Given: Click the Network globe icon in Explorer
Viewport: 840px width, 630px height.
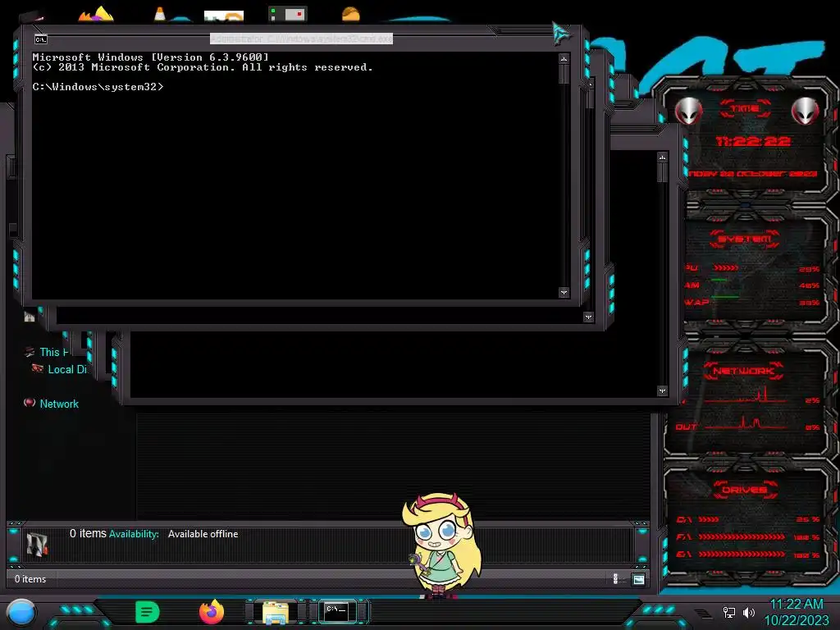Looking at the screenshot, I should 30,403.
